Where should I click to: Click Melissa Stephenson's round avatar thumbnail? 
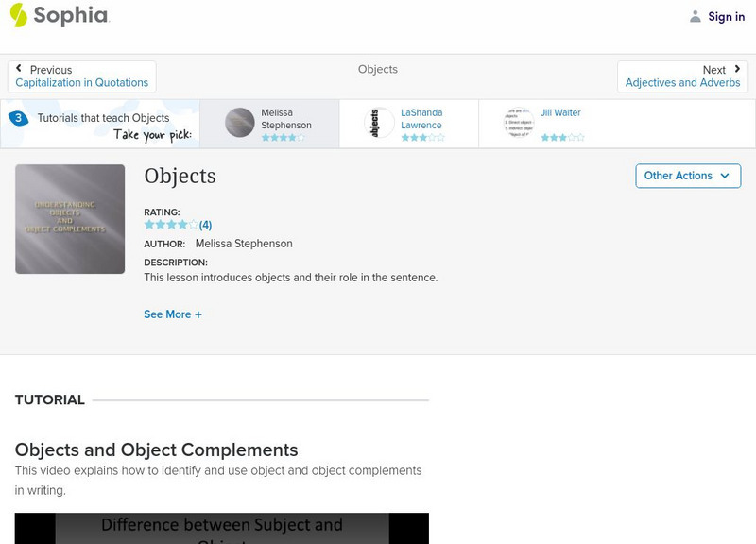tap(240, 123)
